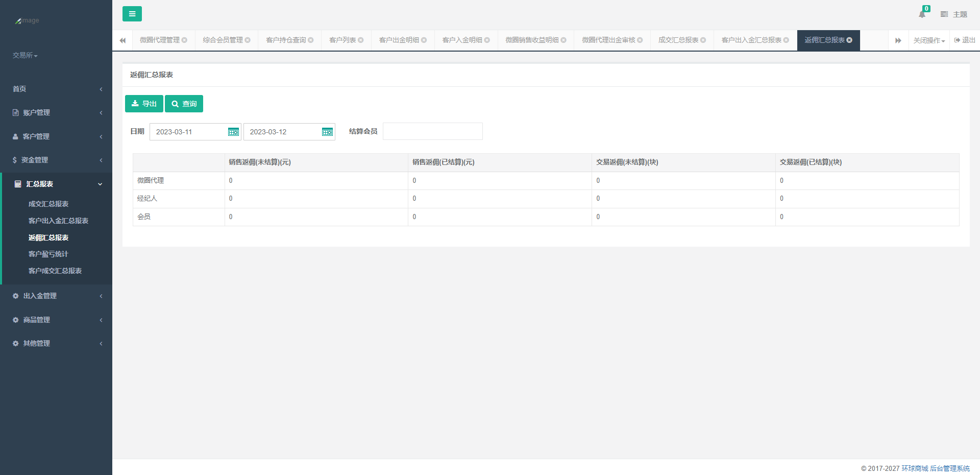Click the 结算会员 input field

(x=432, y=131)
